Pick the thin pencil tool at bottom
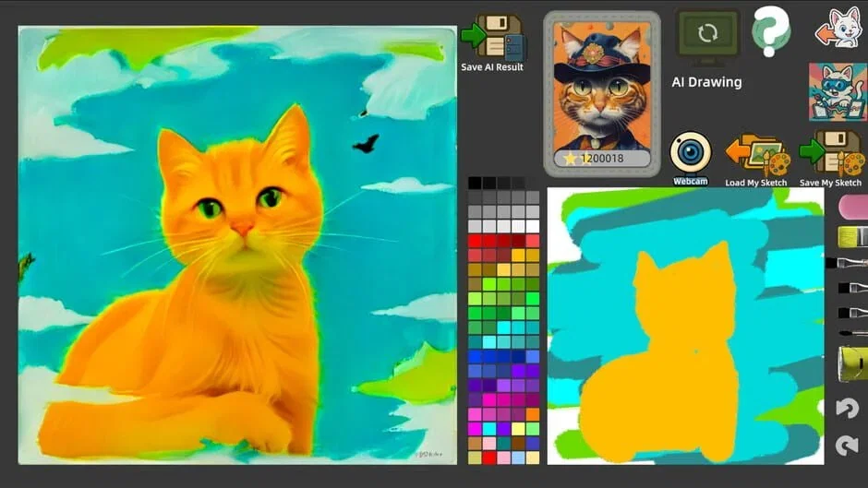Viewport: 868px width, 488px height. pyautogui.click(x=852, y=332)
